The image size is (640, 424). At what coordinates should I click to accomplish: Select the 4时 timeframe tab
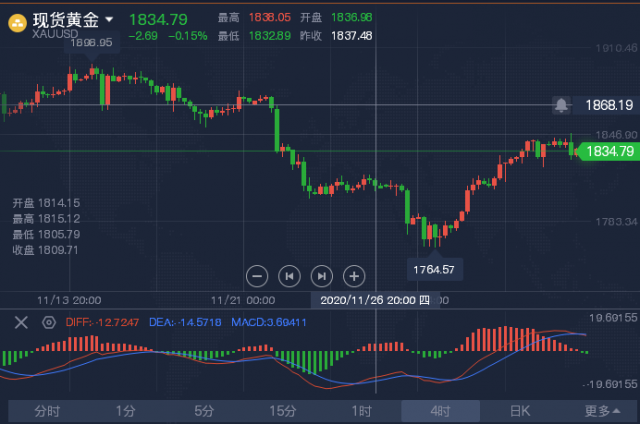click(440, 411)
